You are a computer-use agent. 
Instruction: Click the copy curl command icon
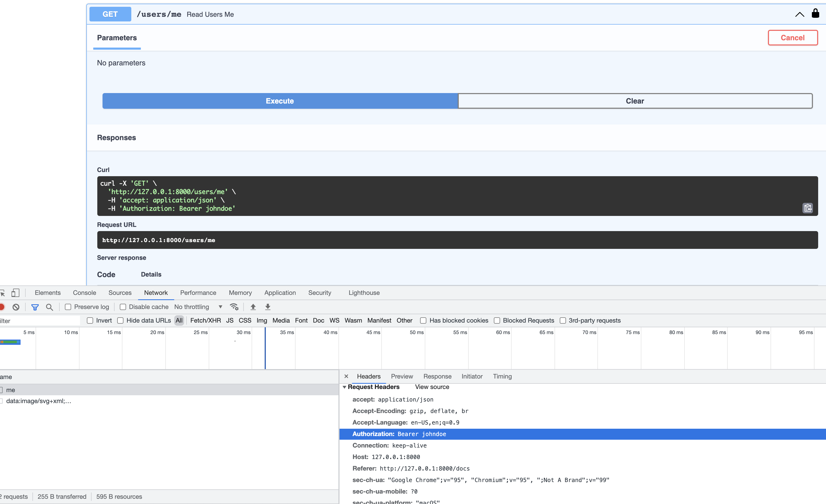click(808, 208)
